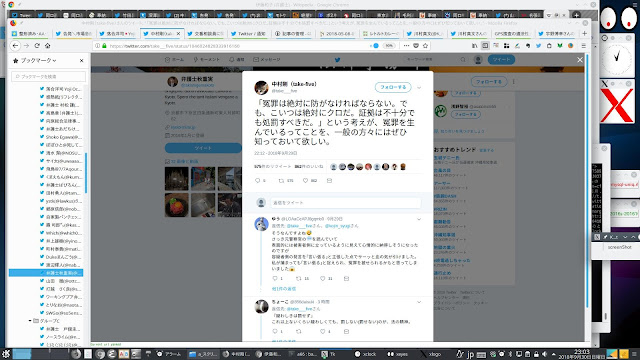Open page actions three-dot menu in URL bar
This screenshot has width=640, height=360.
(406, 46)
